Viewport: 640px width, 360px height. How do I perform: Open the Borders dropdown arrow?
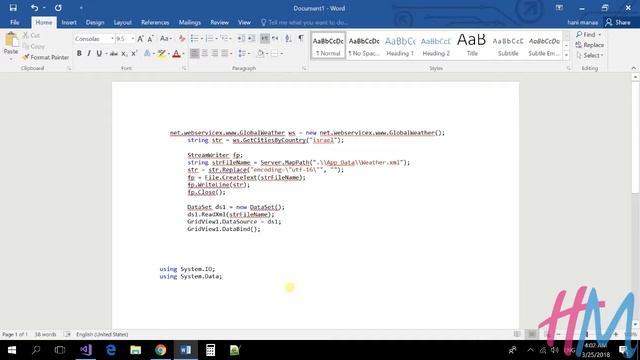pyautogui.click(x=282, y=53)
